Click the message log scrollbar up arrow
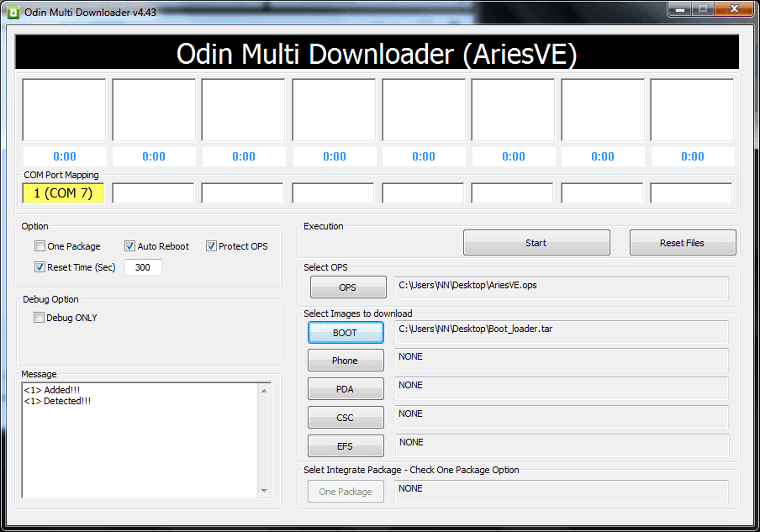The height and width of the screenshot is (532, 760). 264,391
